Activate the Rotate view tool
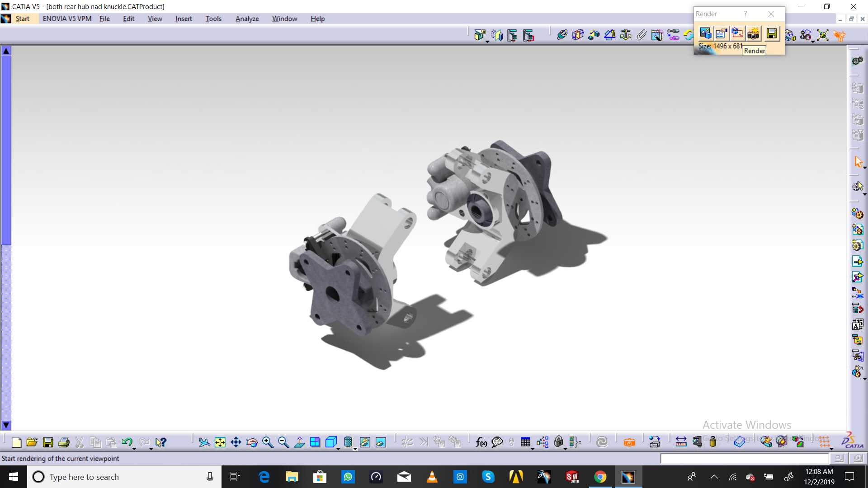 tap(252, 442)
